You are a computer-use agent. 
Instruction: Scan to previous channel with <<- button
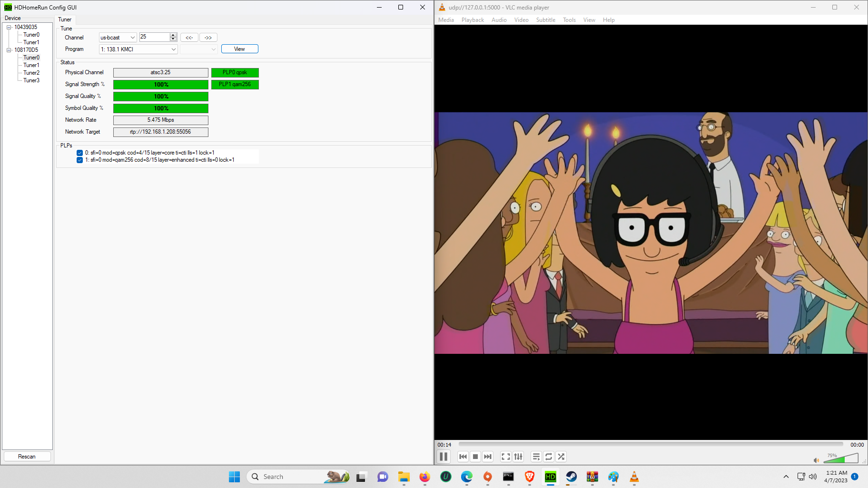click(x=189, y=38)
